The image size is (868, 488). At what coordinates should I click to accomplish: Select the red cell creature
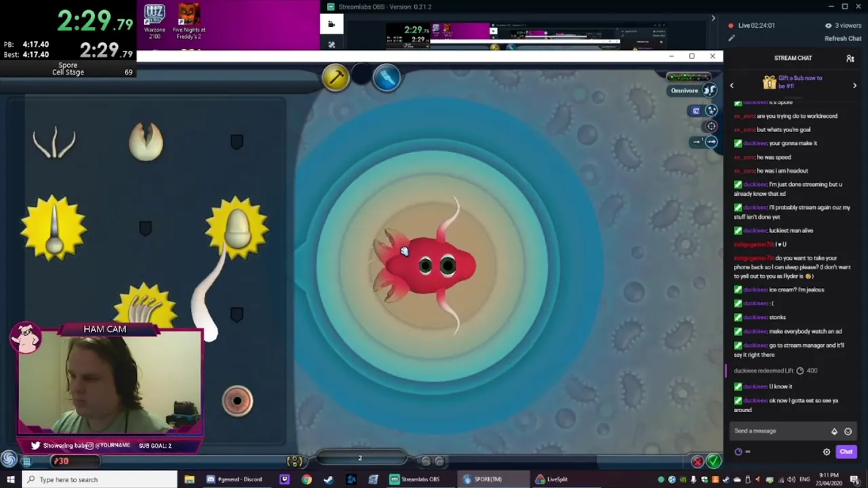coord(425,266)
